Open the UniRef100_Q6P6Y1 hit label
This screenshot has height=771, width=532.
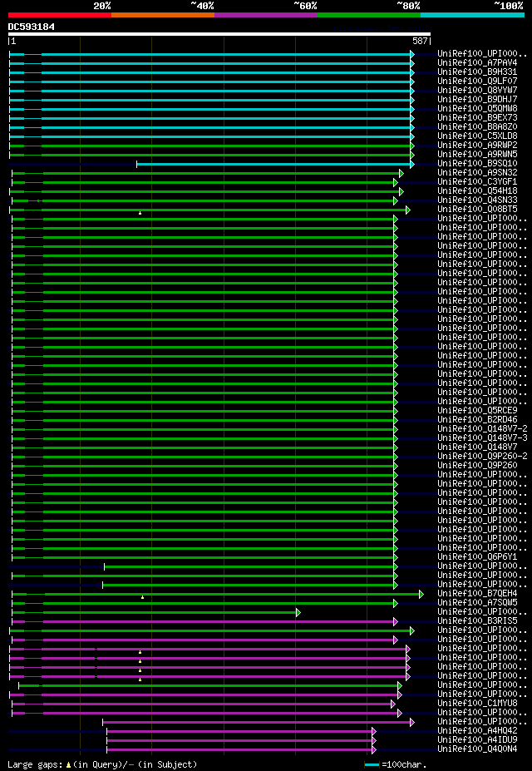tap(477, 556)
